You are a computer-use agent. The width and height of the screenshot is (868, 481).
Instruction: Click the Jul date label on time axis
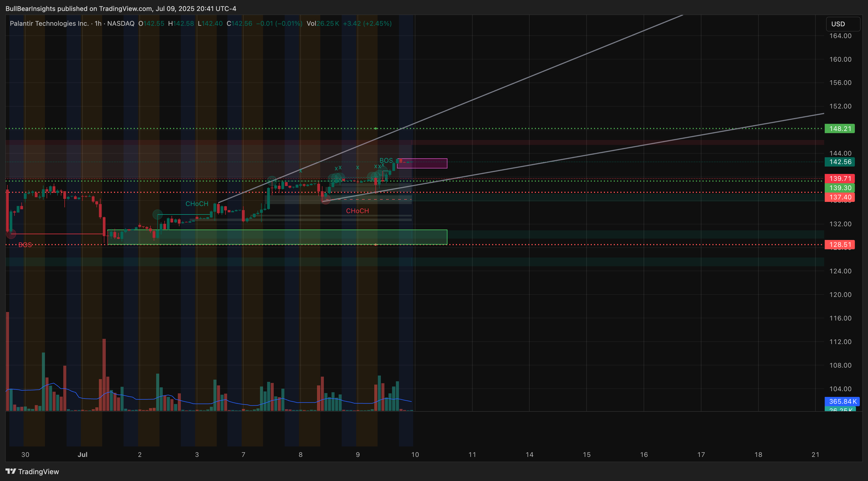click(82, 455)
